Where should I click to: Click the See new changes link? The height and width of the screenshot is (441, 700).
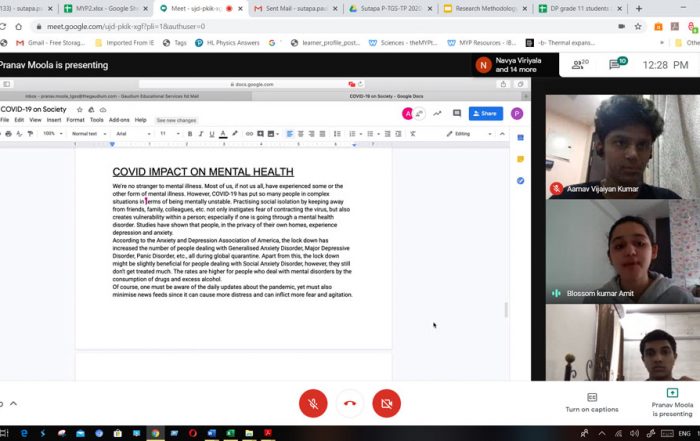[176, 121]
